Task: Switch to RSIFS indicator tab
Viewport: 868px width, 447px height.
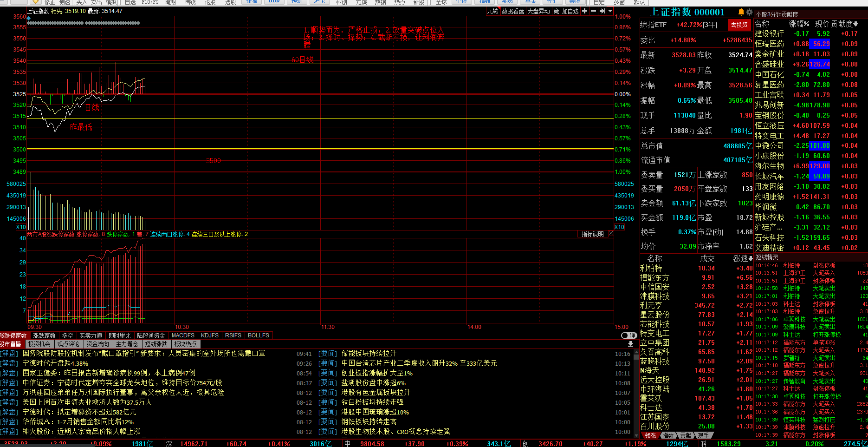Action: [233, 335]
